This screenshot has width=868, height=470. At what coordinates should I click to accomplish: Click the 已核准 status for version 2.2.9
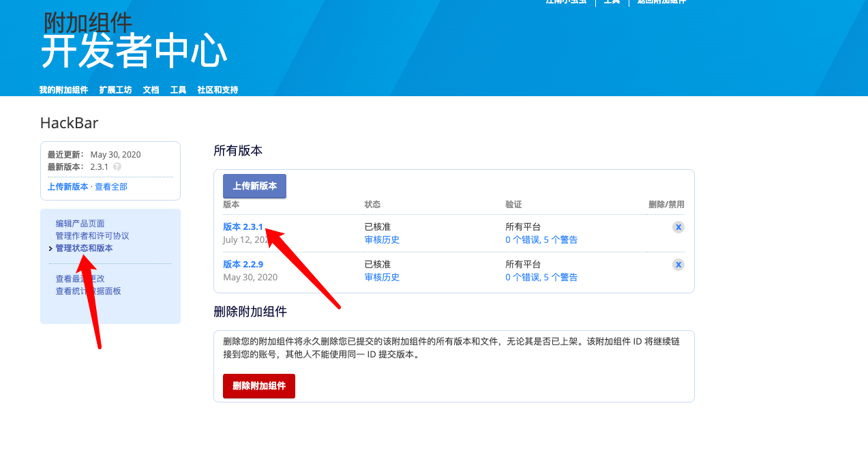(x=378, y=265)
